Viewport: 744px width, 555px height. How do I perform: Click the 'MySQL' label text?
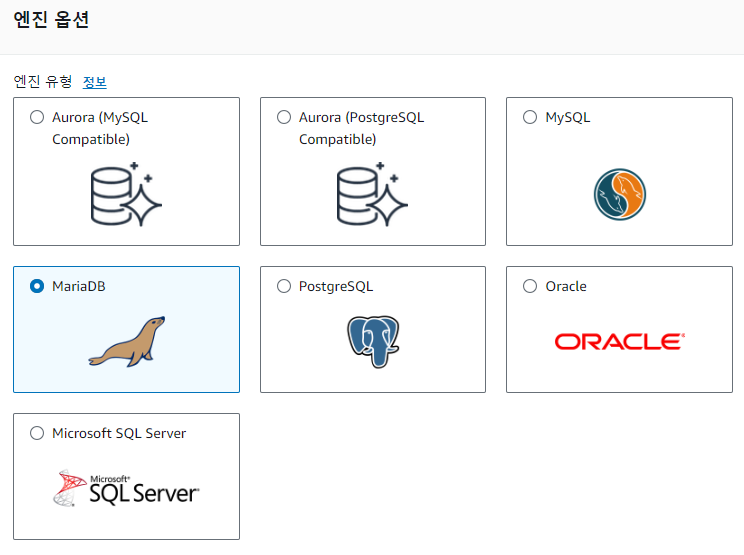[x=568, y=117]
